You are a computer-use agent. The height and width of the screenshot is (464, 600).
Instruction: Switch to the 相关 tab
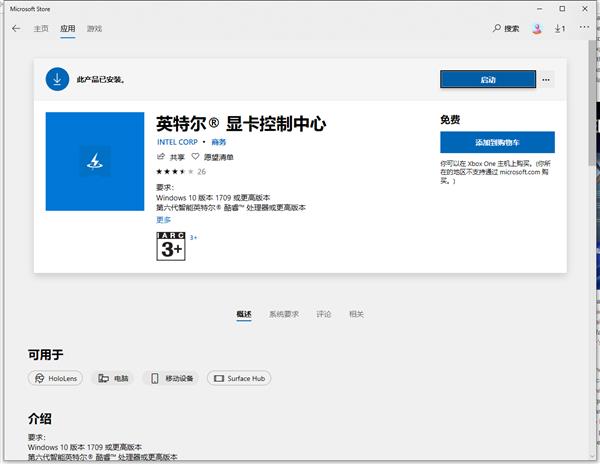click(356, 314)
